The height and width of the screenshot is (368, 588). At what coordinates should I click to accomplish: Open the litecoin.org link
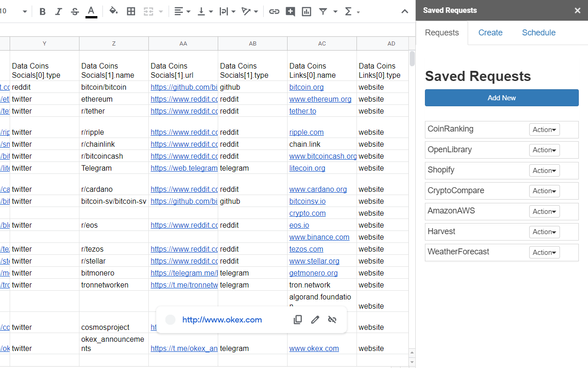[307, 168]
